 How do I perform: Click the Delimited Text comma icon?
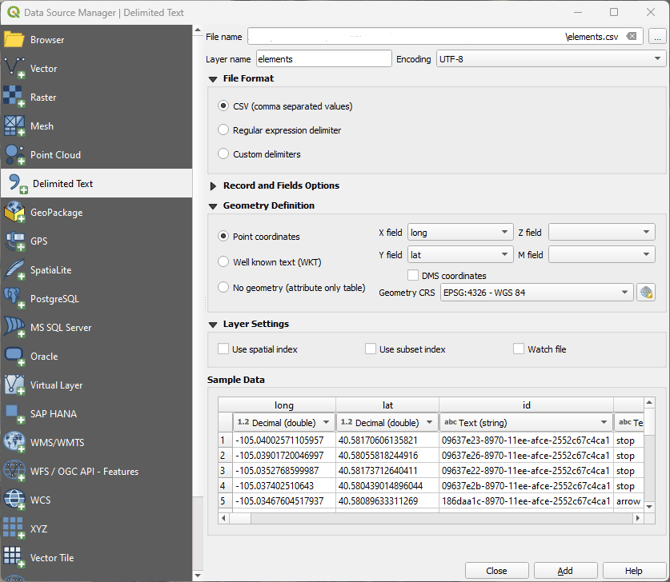tap(17, 184)
